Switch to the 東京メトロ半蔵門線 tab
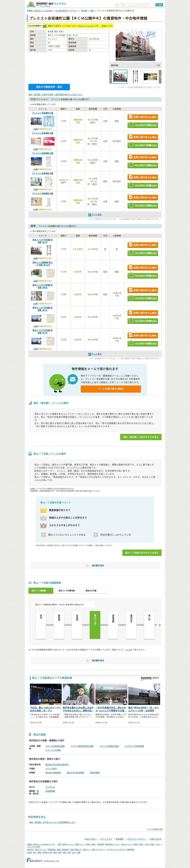Screen dimensions: 190x868 (68, 591)
